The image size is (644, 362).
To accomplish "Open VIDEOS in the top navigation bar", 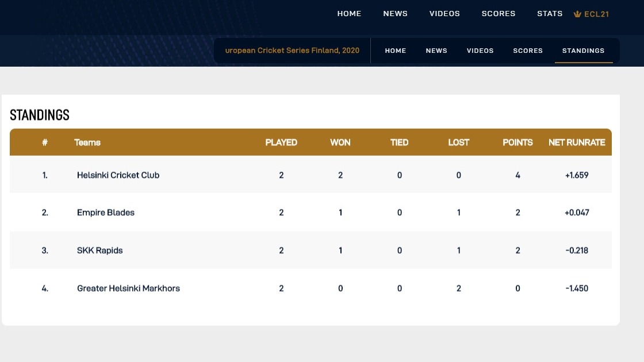I will pyautogui.click(x=444, y=14).
